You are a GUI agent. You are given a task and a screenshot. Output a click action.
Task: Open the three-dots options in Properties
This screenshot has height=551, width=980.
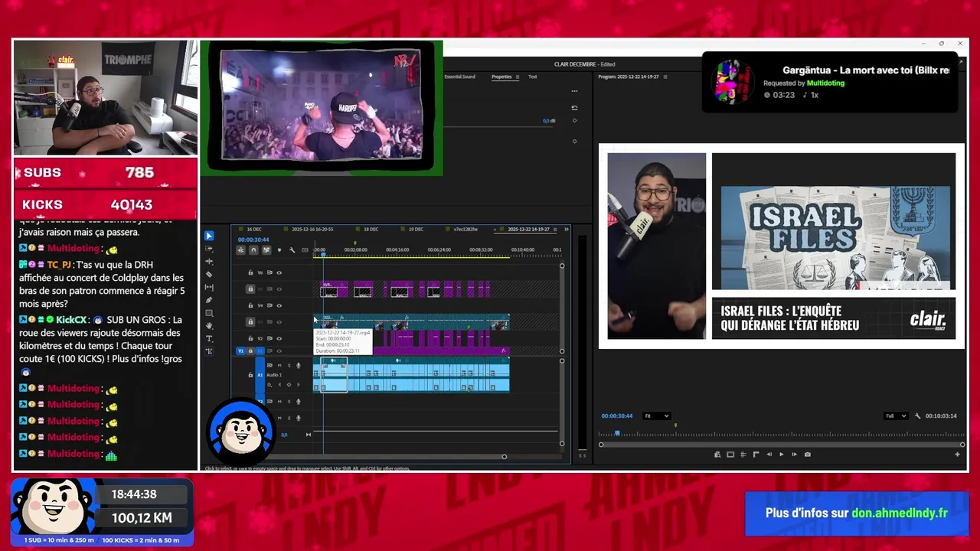click(x=574, y=91)
